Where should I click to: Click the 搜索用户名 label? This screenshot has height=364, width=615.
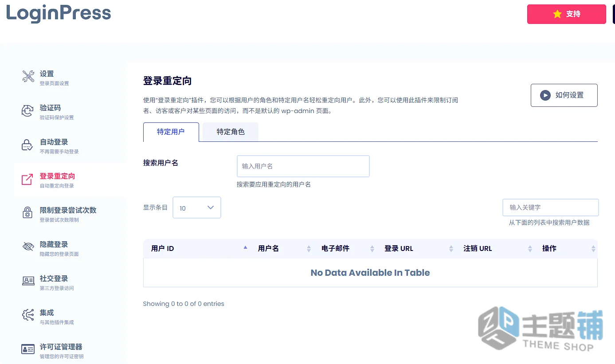[x=161, y=163]
